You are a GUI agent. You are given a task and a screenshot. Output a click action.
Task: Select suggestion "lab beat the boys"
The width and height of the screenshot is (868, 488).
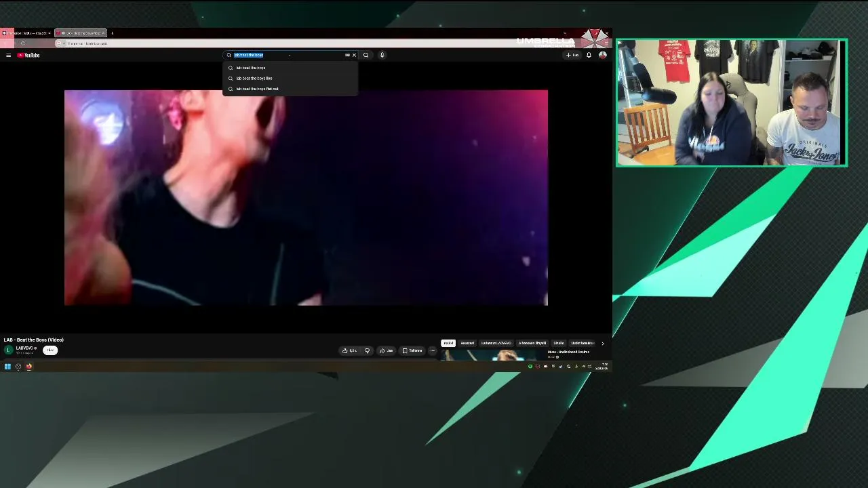click(290, 68)
